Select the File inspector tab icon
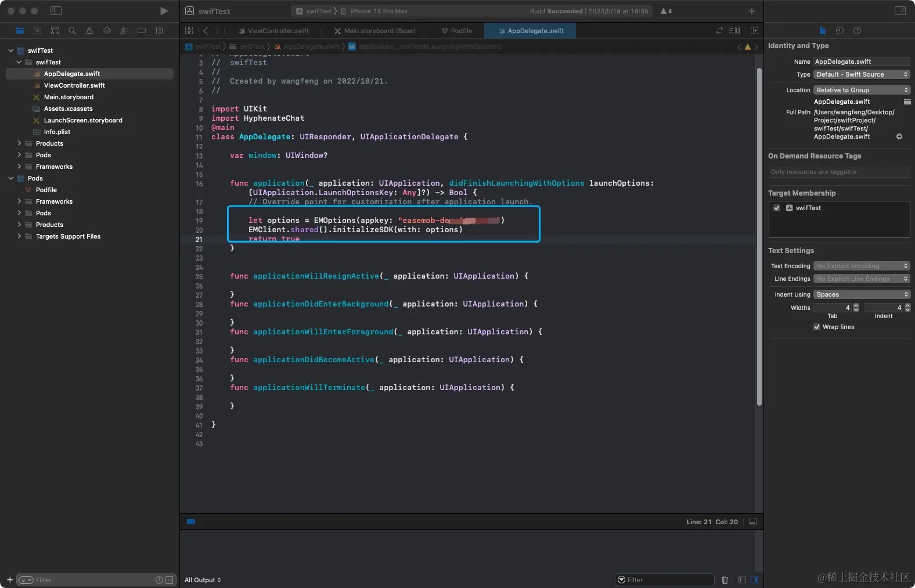915x588 pixels. click(x=823, y=31)
